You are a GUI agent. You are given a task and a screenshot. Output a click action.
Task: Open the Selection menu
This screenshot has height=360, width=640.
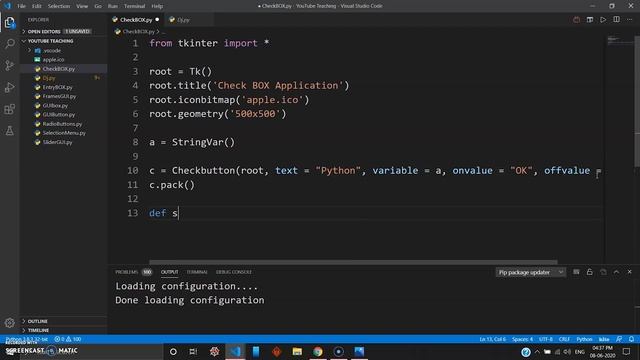(59, 6)
